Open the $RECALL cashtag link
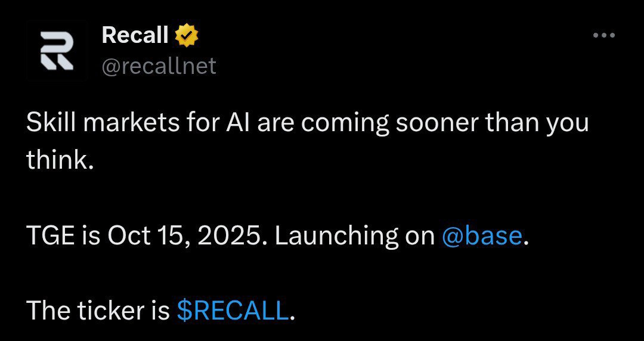 (233, 311)
